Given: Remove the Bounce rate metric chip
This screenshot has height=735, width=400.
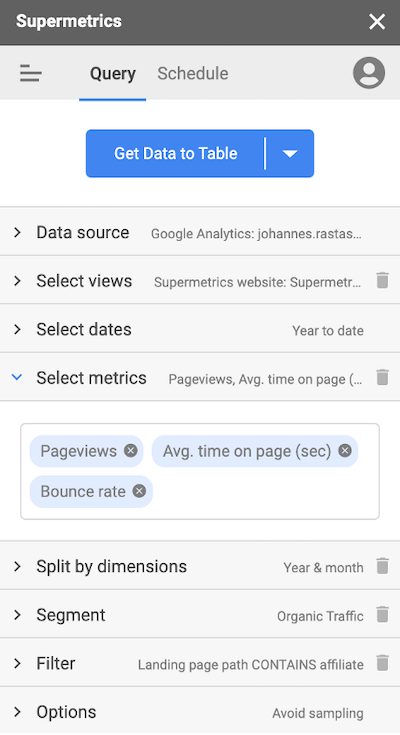Looking at the screenshot, I should click(x=139, y=491).
